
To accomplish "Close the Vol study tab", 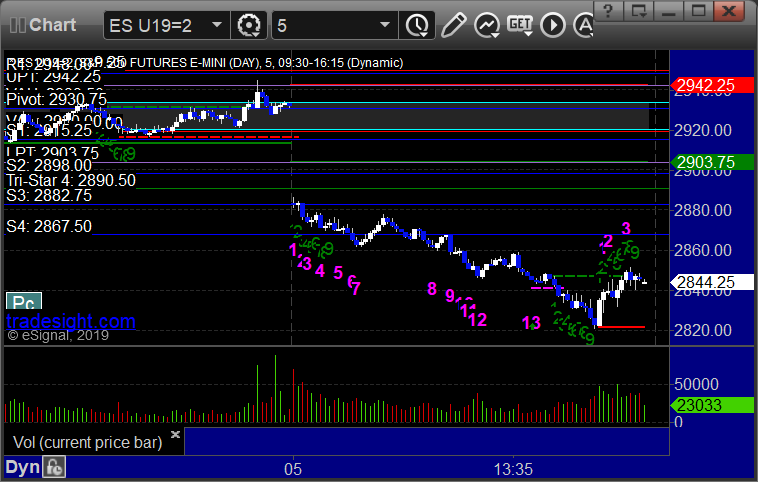I will pos(175,434).
